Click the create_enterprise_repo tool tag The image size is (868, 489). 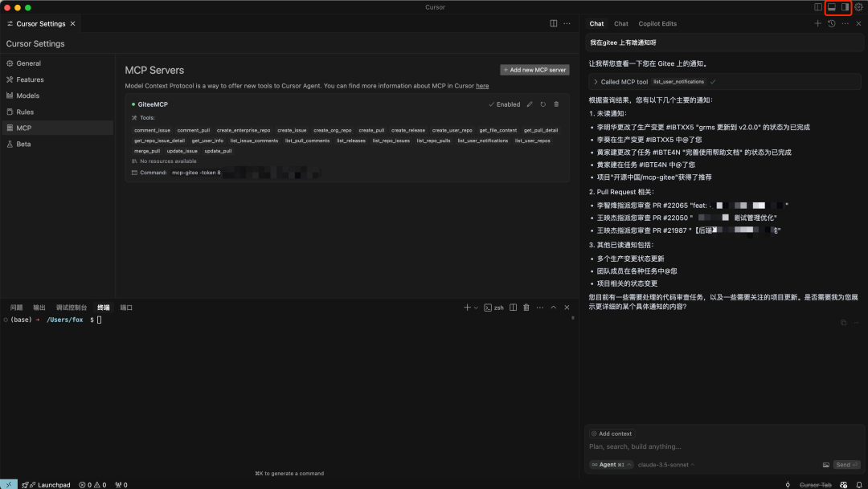point(244,131)
